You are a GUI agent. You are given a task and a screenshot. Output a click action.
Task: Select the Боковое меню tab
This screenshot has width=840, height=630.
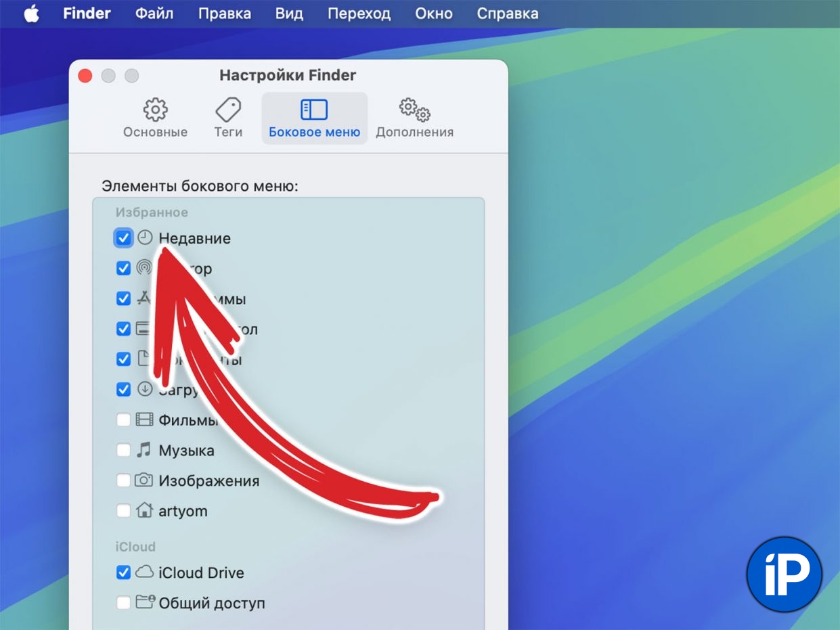(x=314, y=118)
